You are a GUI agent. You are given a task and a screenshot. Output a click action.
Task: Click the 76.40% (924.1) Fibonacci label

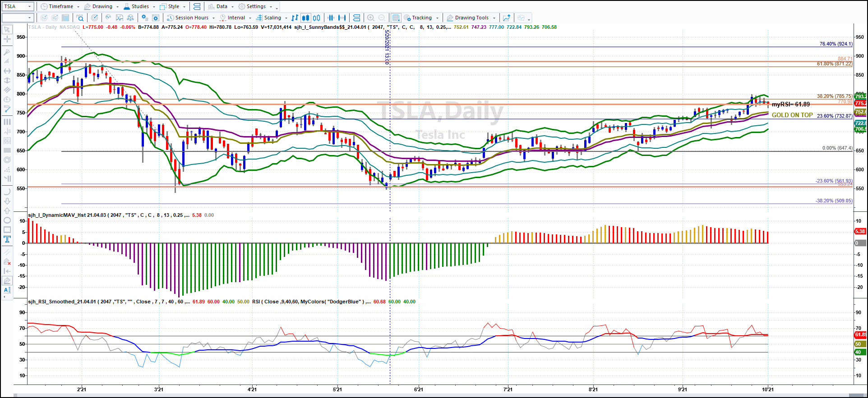click(x=836, y=44)
